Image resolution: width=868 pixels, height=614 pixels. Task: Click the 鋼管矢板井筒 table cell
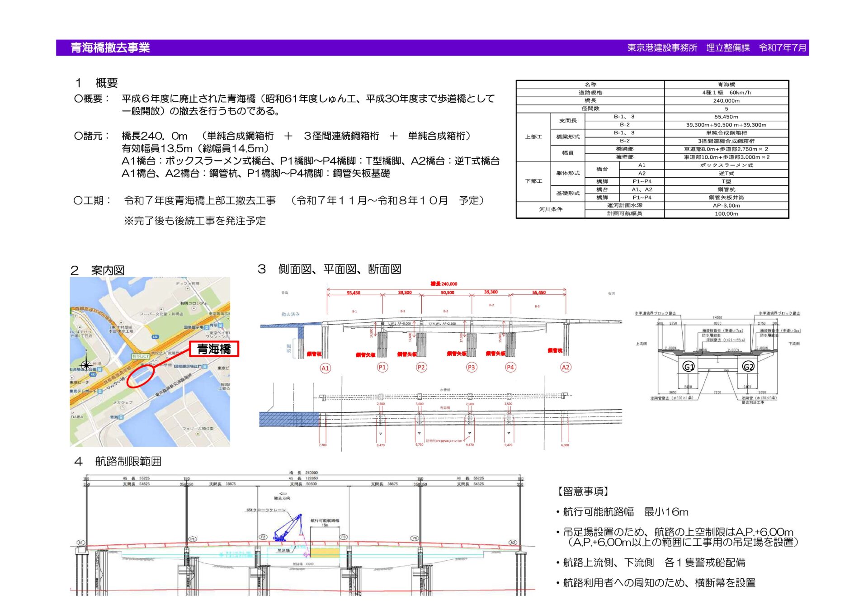726,198
